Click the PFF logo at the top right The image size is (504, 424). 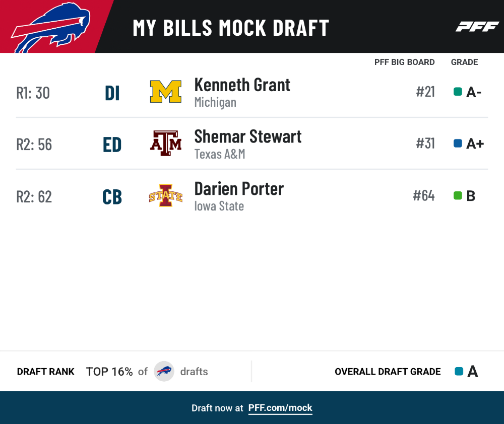pos(477,27)
